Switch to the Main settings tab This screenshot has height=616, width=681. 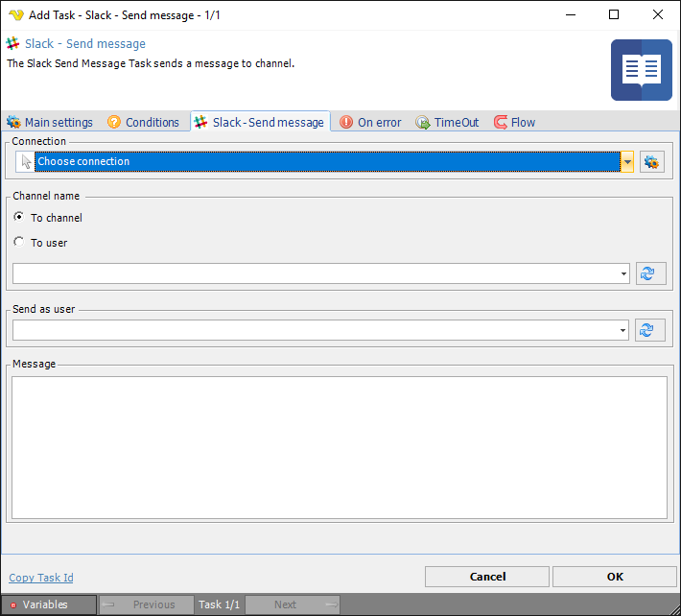(x=50, y=123)
